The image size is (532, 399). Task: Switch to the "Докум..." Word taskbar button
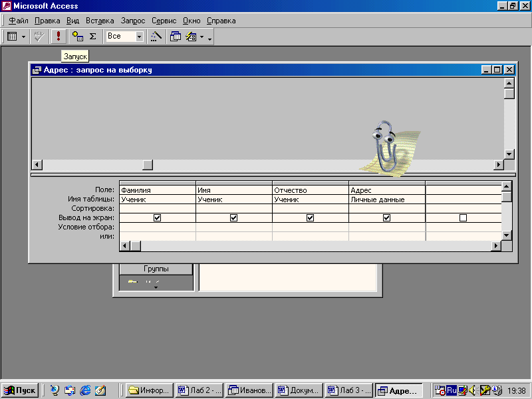point(299,390)
